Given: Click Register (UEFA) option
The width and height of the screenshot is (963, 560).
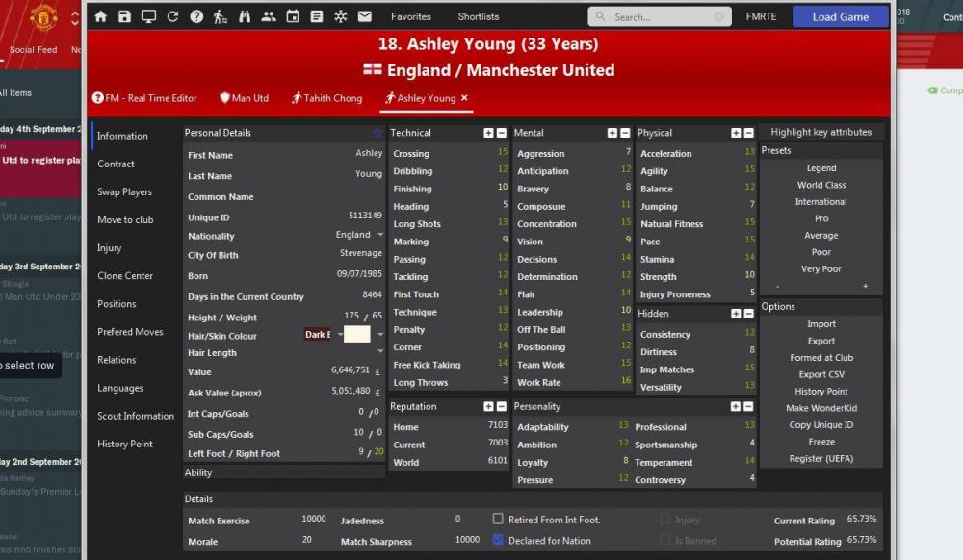Looking at the screenshot, I should 821,458.
